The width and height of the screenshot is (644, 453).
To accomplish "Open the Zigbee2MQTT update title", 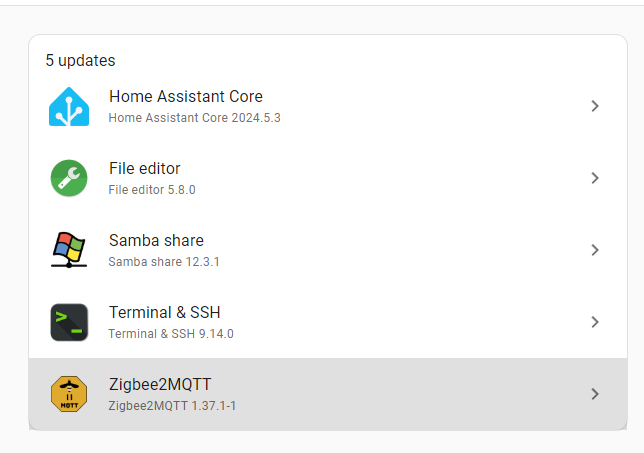I will (160, 385).
